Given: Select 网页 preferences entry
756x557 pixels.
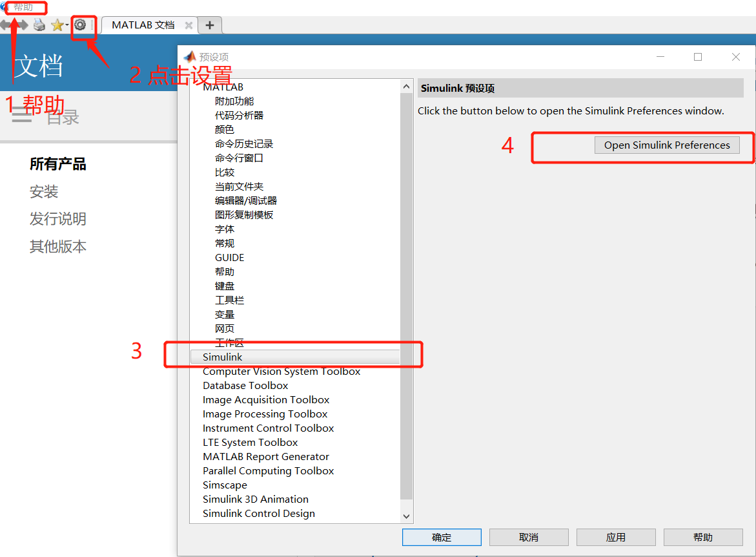Looking at the screenshot, I should click(225, 329).
